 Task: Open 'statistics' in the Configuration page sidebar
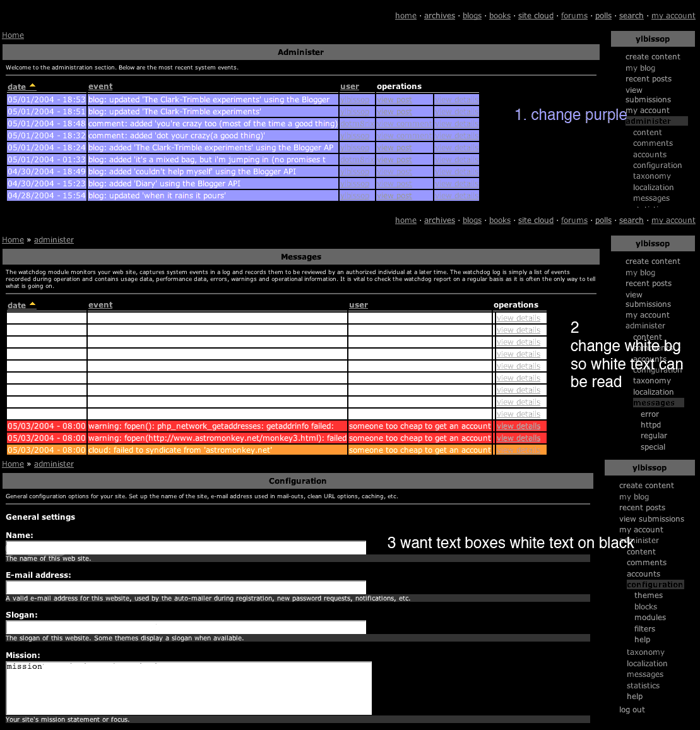click(643, 686)
